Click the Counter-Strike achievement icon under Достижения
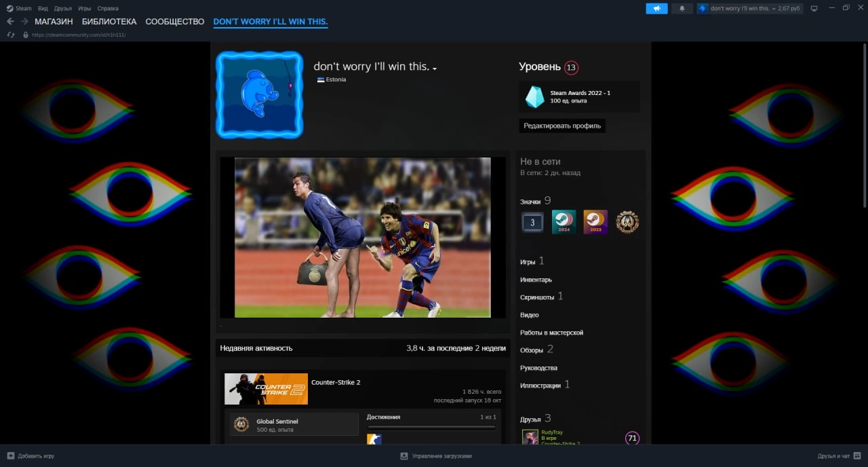 click(374, 439)
